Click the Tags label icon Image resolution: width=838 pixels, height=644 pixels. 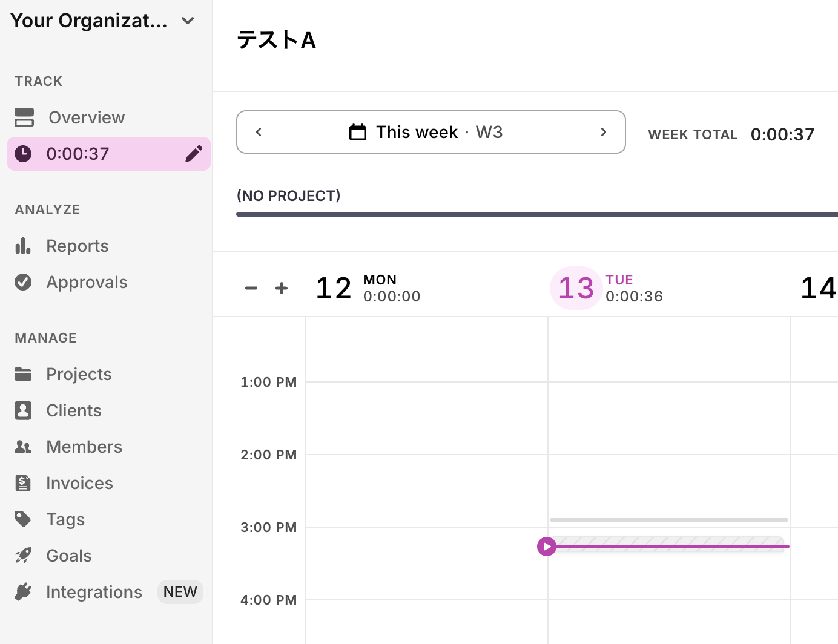(x=23, y=519)
